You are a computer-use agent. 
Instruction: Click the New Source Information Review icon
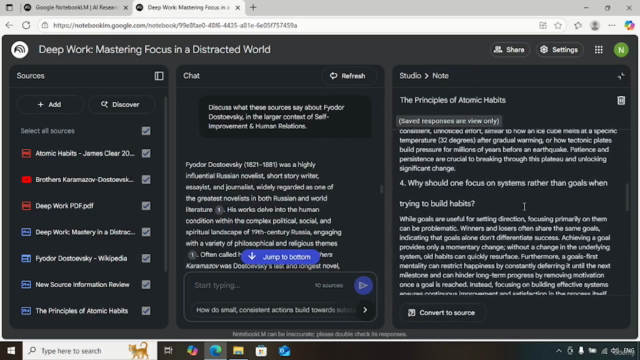26,284
